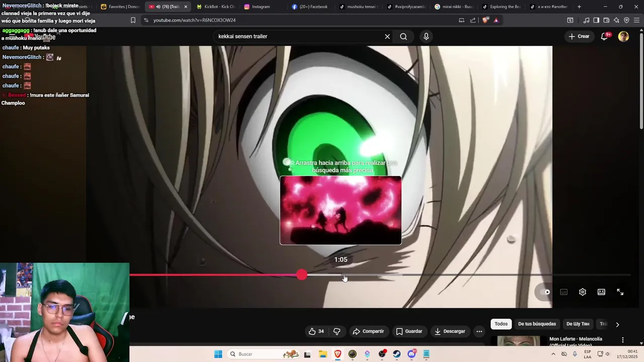Select the De Шу Тян chip
Image resolution: width=644 pixels, height=362 pixels.
coord(578,324)
